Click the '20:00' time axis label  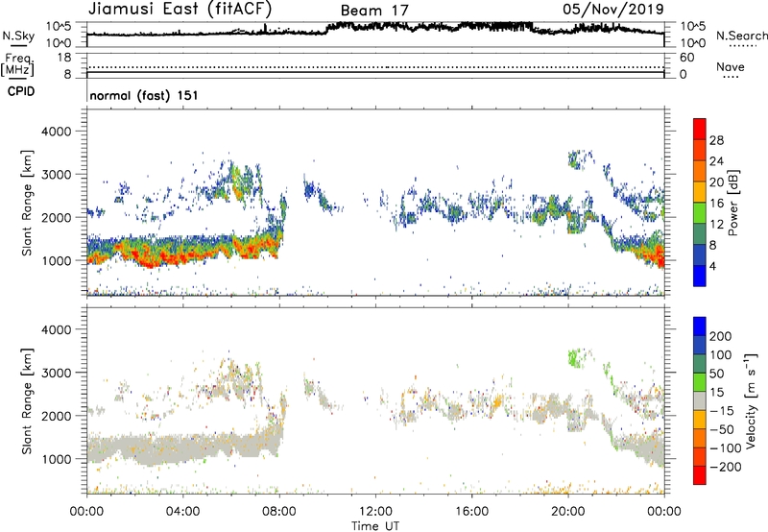(x=568, y=512)
